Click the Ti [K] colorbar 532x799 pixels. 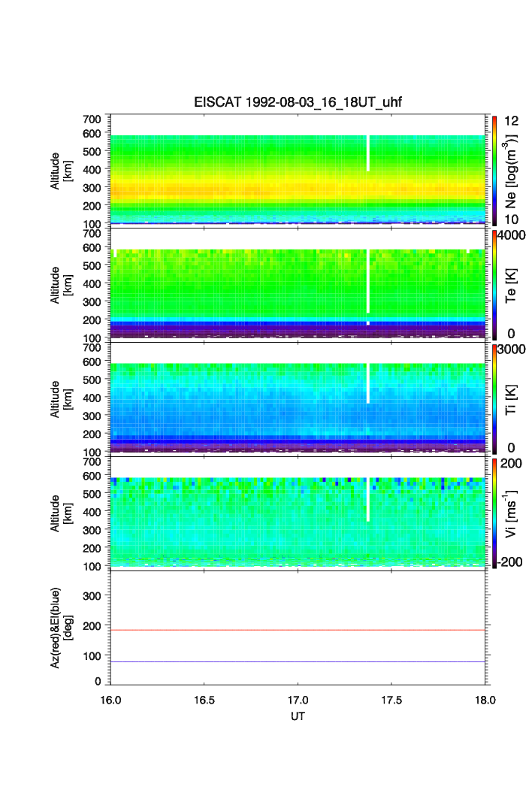pos(494,400)
